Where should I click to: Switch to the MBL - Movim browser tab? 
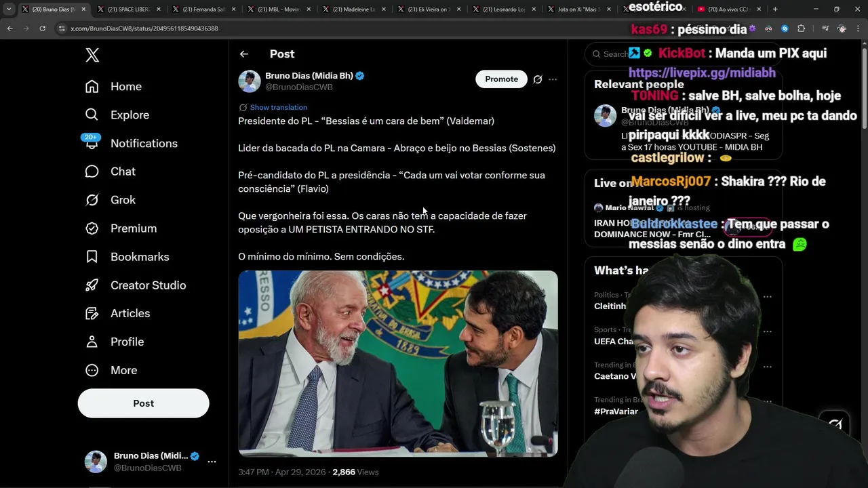pyautogui.click(x=279, y=9)
